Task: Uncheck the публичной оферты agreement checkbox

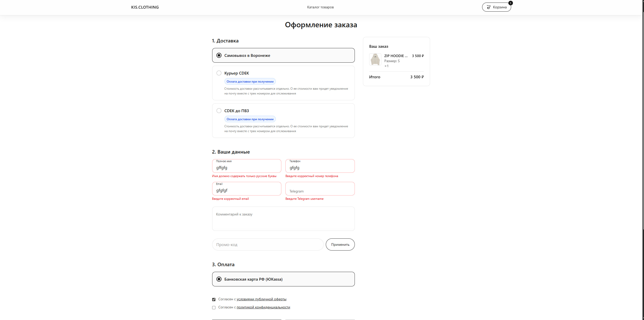Action: [214, 299]
